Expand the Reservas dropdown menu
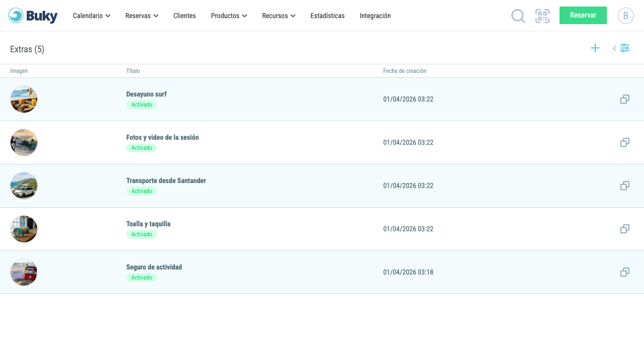Screen dimensions: 644x362 pos(142,16)
